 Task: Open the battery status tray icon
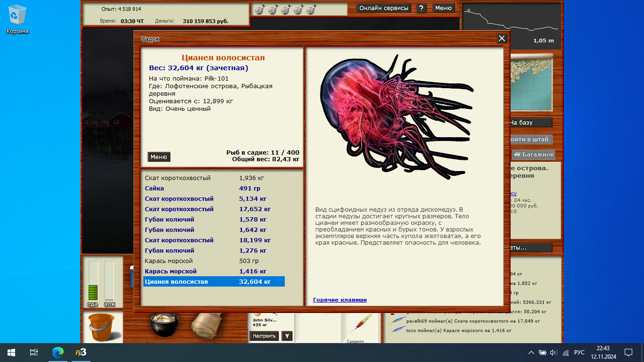click(543, 352)
